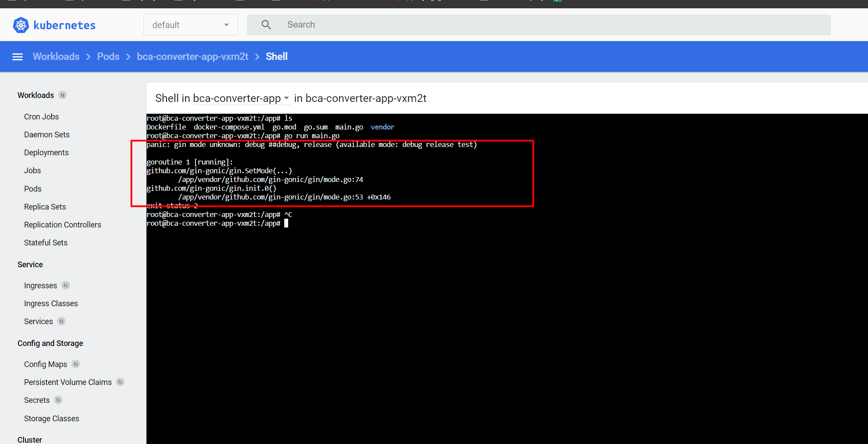Click the first prompt's 'ls' command
Screen dimensions: 868x444
coord(288,118)
